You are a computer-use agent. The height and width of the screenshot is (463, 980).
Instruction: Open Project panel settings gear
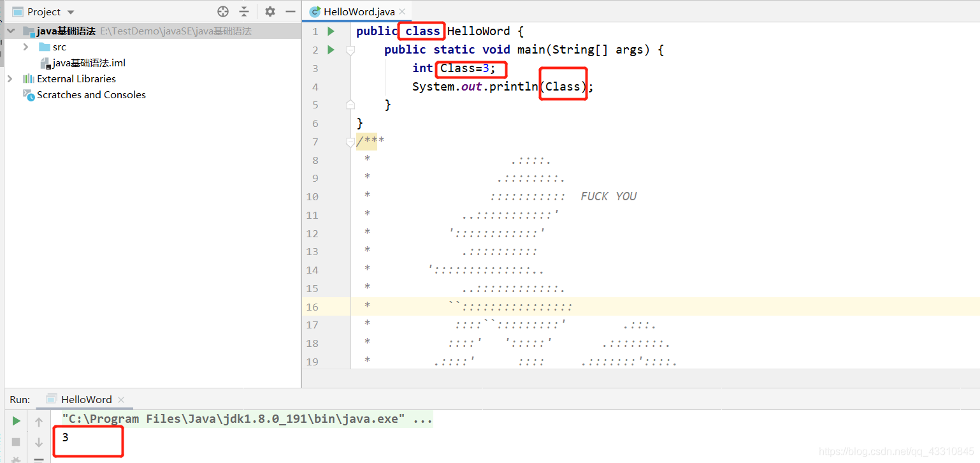coord(270,11)
